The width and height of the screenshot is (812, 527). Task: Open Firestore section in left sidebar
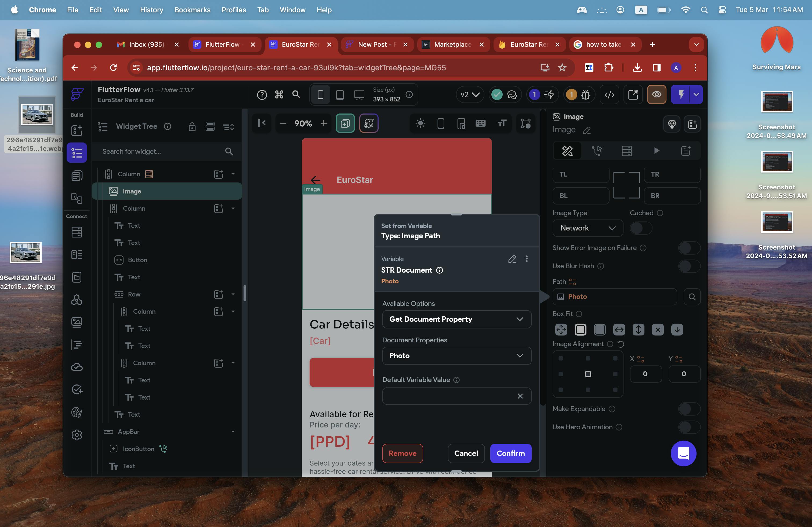pyautogui.click(x=77, y=232)
